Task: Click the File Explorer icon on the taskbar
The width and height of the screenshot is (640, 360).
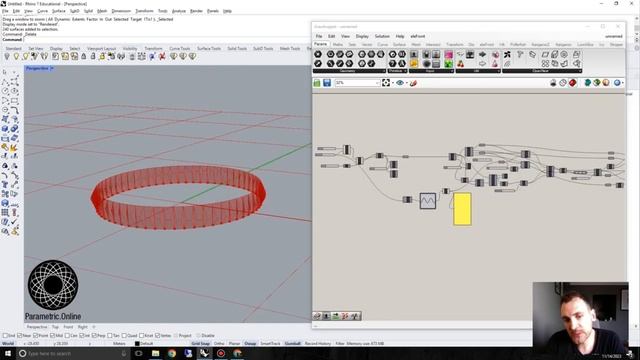Action: [x=156, y=353]
